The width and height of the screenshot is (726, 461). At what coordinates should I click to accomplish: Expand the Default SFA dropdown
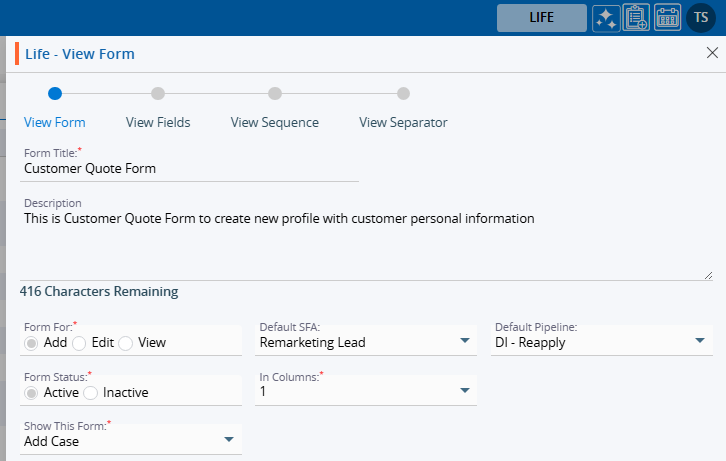coord(366,342)
